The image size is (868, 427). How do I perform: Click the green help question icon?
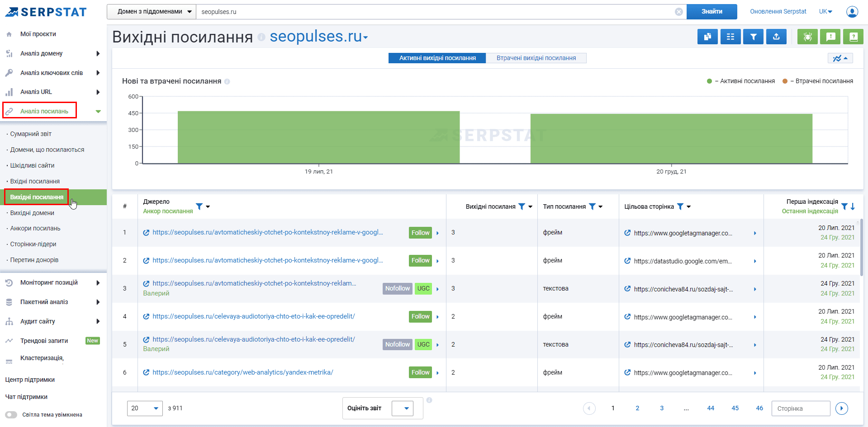854,37
